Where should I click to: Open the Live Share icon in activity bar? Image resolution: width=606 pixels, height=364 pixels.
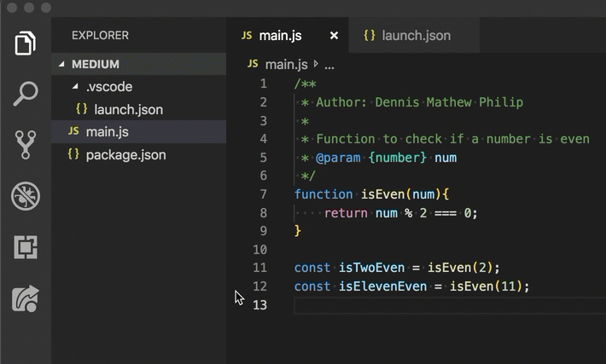(x=26, y=298)
